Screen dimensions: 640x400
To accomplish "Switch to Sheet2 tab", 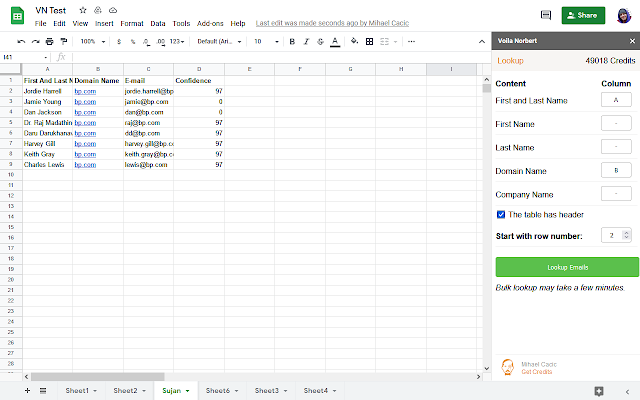I will [x=130, y=391].
